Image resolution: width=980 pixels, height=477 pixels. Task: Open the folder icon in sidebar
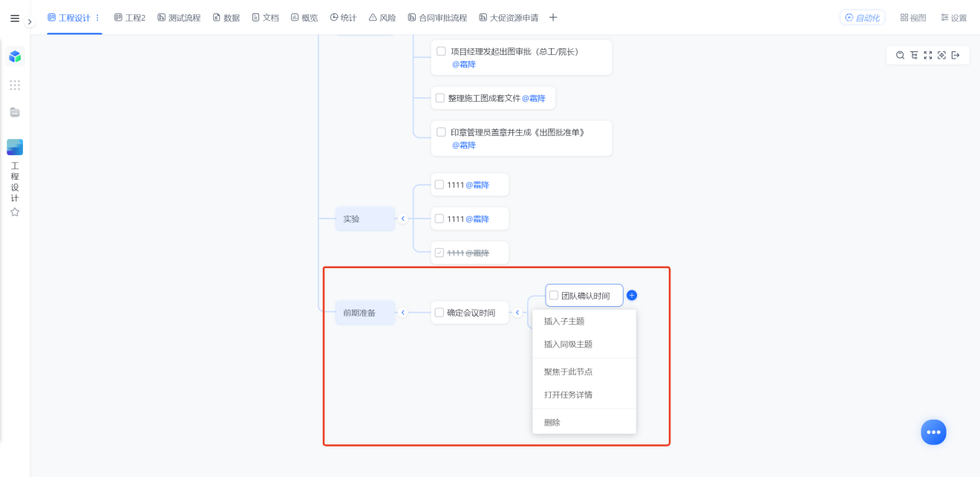(x=15, y=112)
